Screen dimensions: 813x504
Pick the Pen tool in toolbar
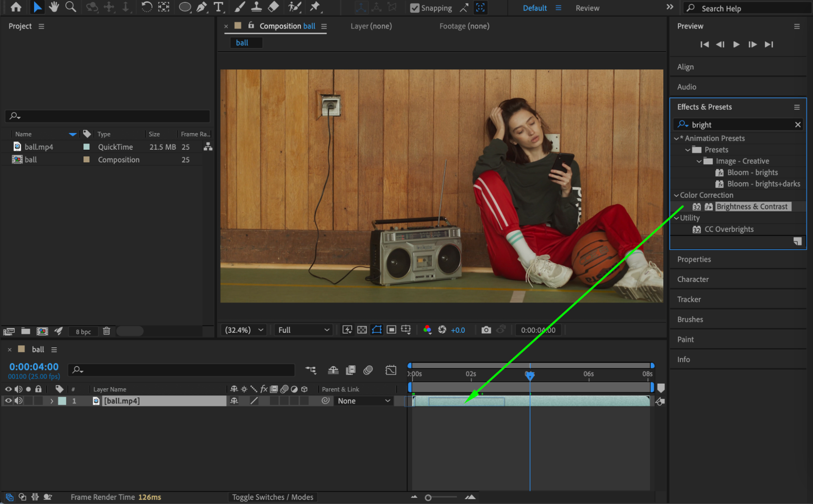(202, 7)
